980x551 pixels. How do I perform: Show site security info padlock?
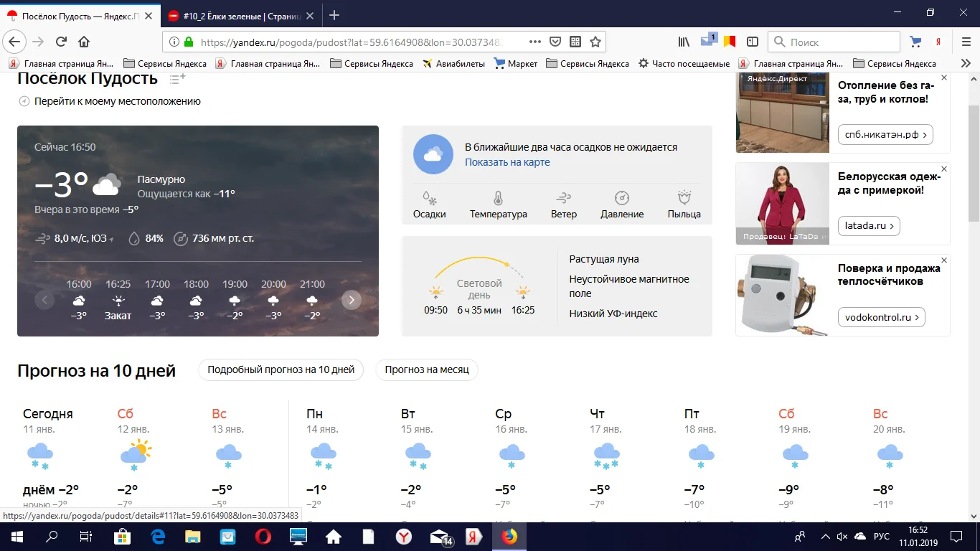point(189,42)
